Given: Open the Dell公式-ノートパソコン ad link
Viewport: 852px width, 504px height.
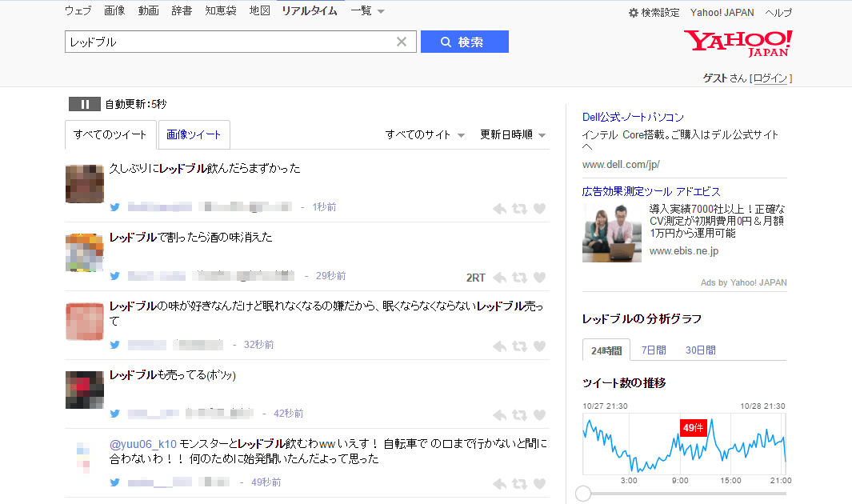Looking at the screenshot, I should [x=633, y=117].
